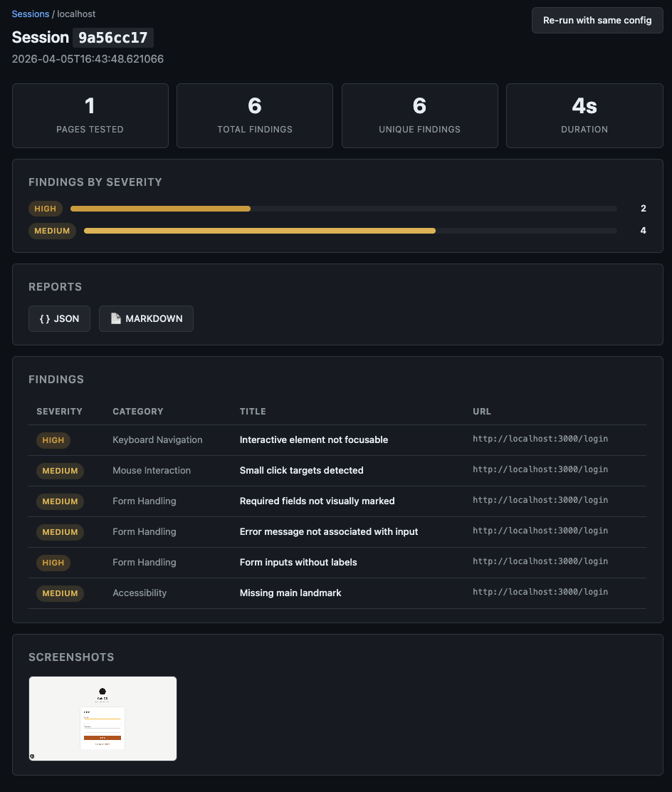Image resolution: width=672 pixels, height=792 pixels.
Task: Open the Sessions breadcrumb link
Action: [x=31, y=14]
